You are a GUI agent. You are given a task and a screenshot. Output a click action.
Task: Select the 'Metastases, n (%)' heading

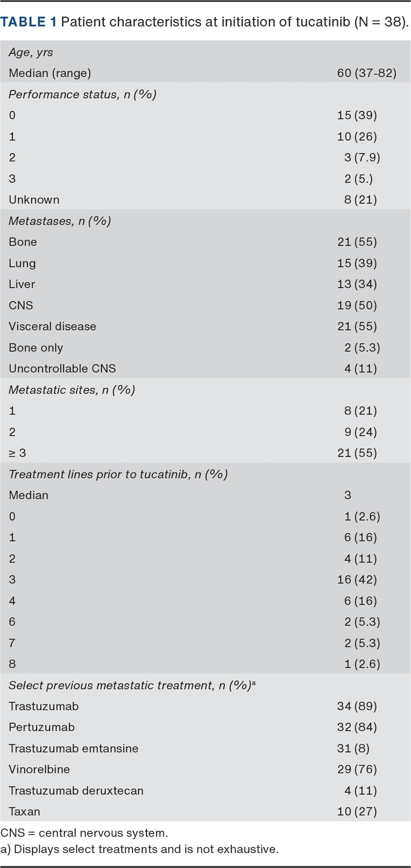[x=60, y=221]
